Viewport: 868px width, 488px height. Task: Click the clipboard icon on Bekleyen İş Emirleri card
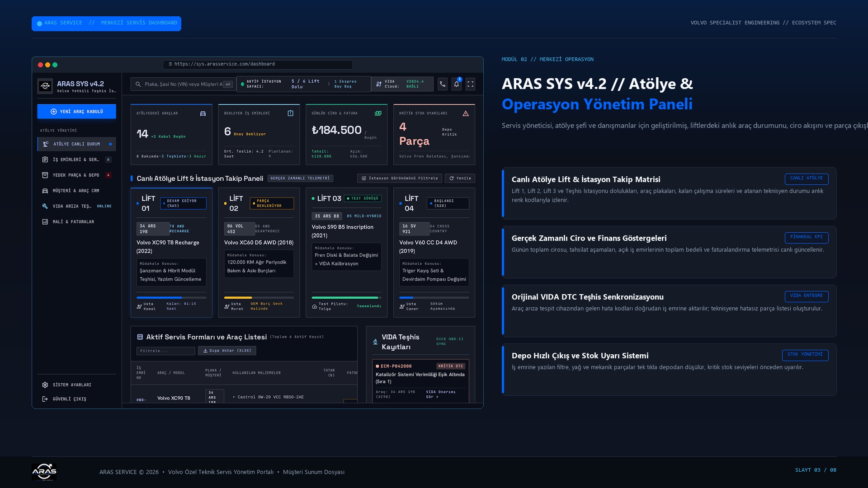point(291,113)
